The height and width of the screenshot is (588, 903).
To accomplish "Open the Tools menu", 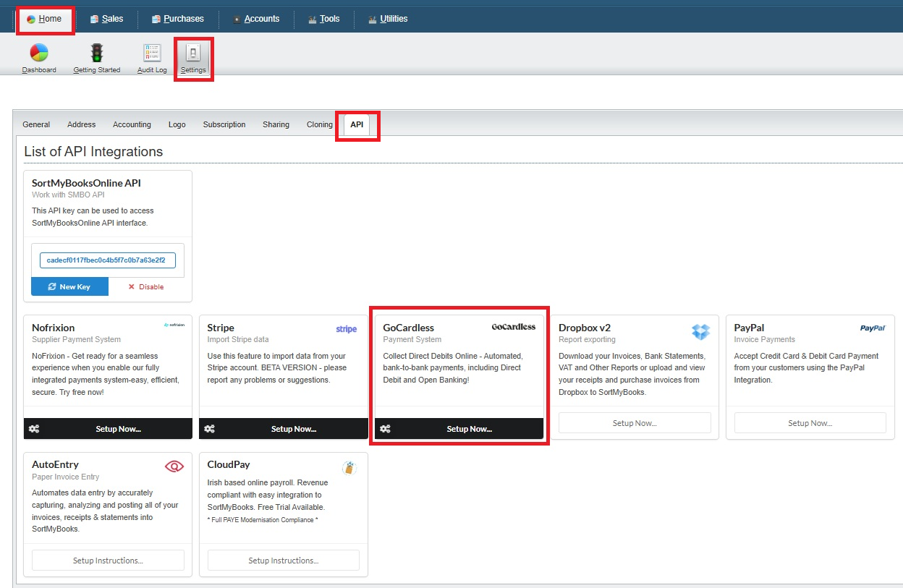I will 323,19.
